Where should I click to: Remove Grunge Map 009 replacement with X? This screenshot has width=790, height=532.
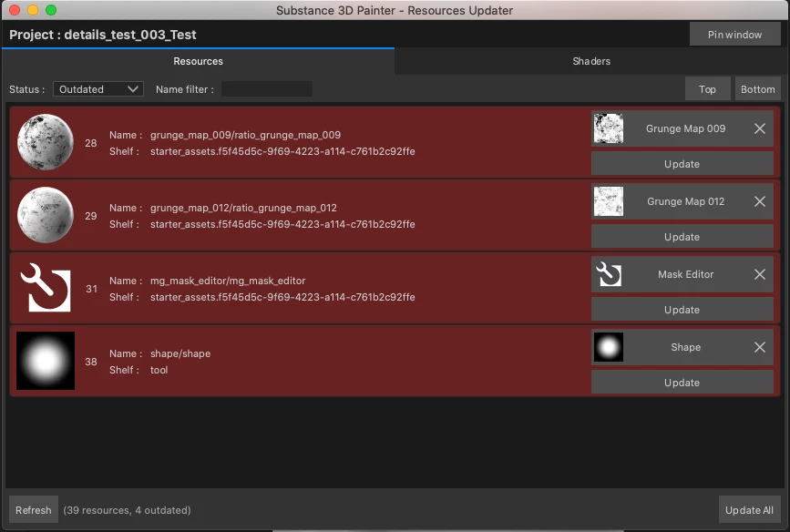point(760,128)
